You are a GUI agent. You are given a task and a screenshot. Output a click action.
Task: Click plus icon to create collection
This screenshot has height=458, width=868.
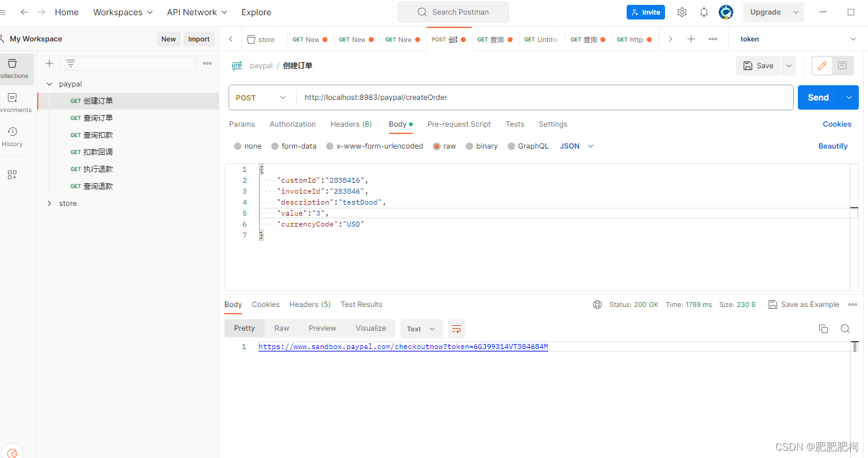pos(49,63)
